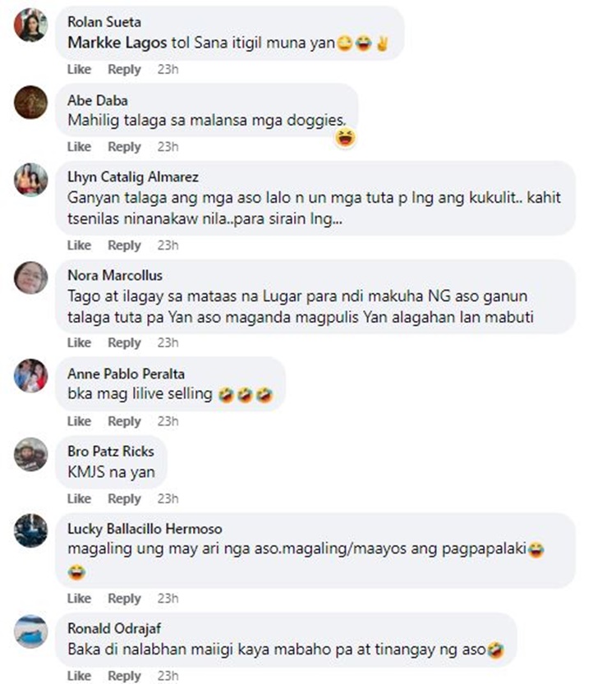Open Abe Daba's profile avatar
Screen dimensions: 616x684
[30, 102]
